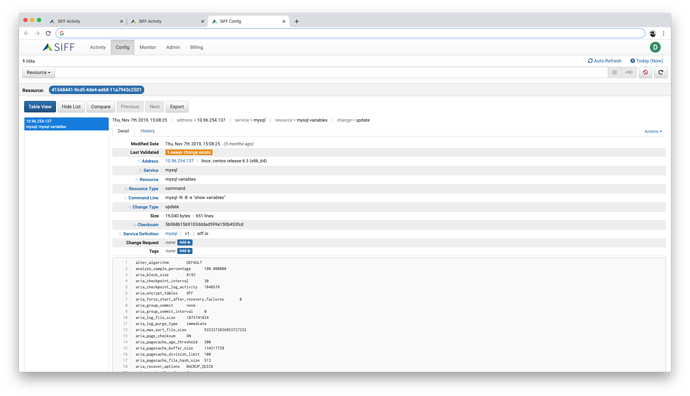Select the AND search operator
This screenshot has height=396, width=690.
(x=629, y=73)
